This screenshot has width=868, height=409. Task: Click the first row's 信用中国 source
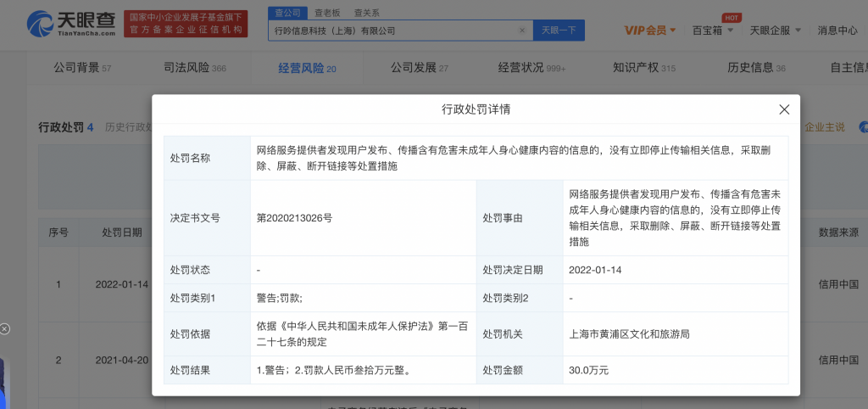coord(838,284)
